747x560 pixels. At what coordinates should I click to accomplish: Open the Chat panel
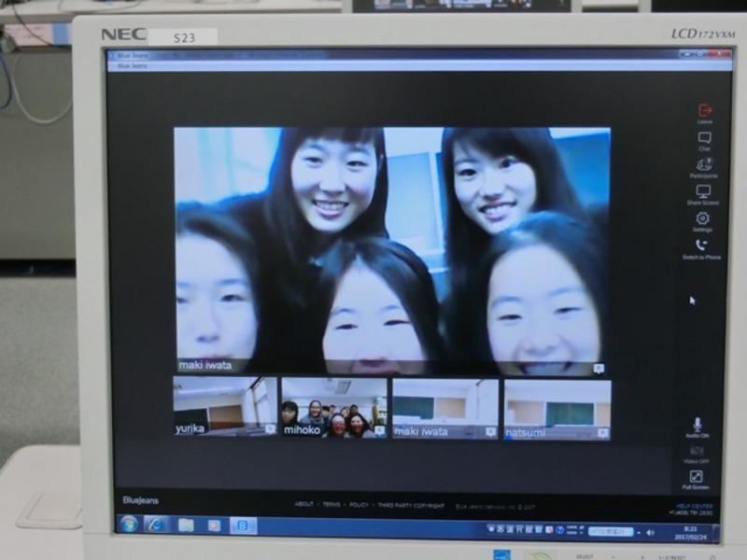(704, 142)
